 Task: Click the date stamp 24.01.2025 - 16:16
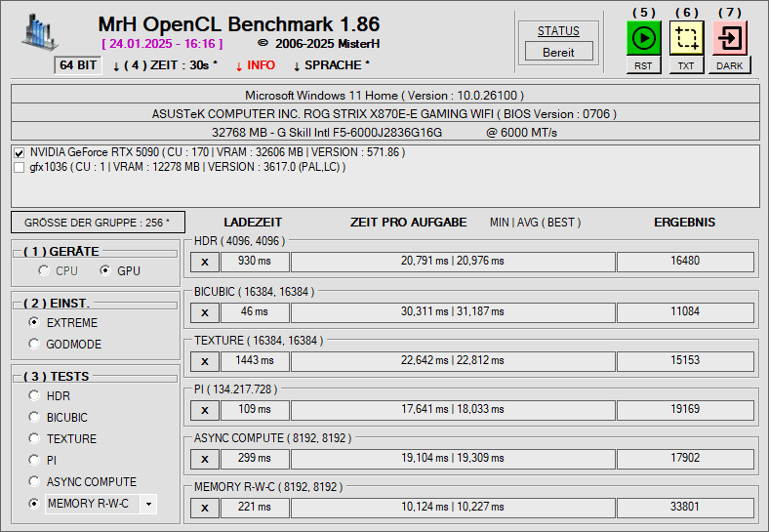tap(162, 44)
